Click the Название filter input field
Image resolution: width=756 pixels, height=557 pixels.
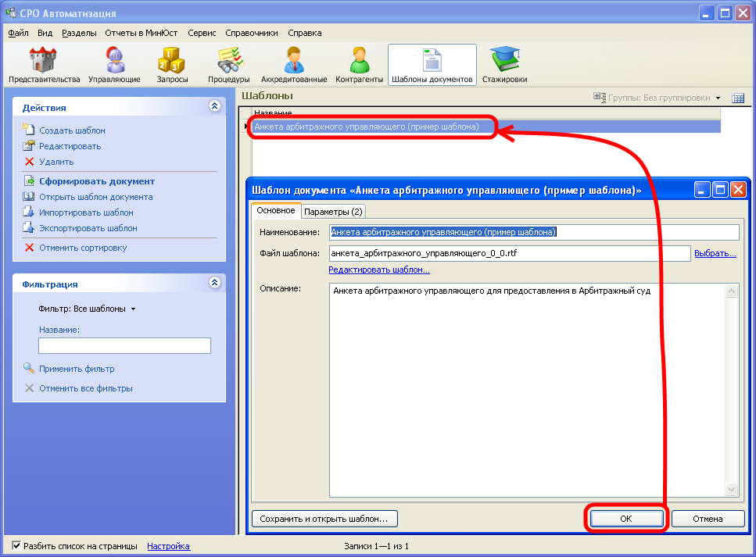coord(124,345)
